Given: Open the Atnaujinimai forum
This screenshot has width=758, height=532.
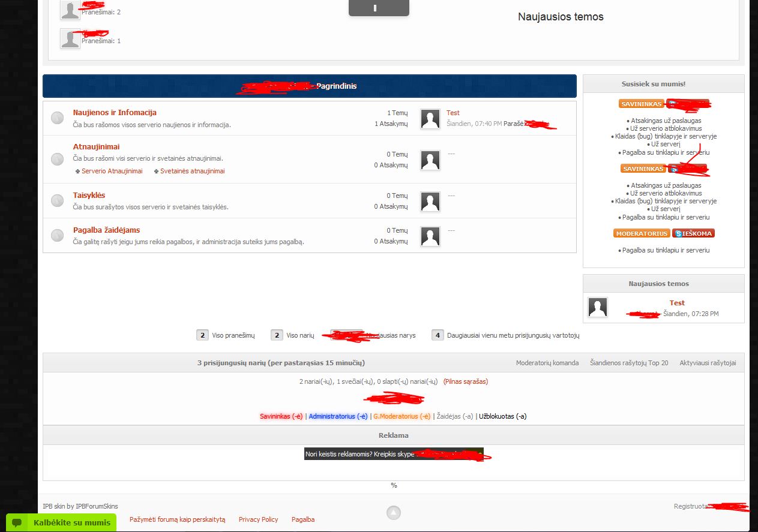Looking at the screenshot, I should 96,147.
